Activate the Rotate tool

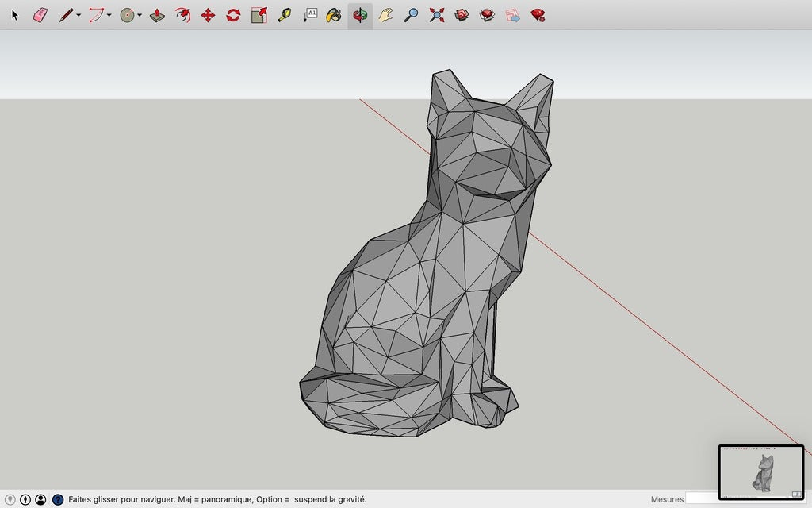pos(232,14)
